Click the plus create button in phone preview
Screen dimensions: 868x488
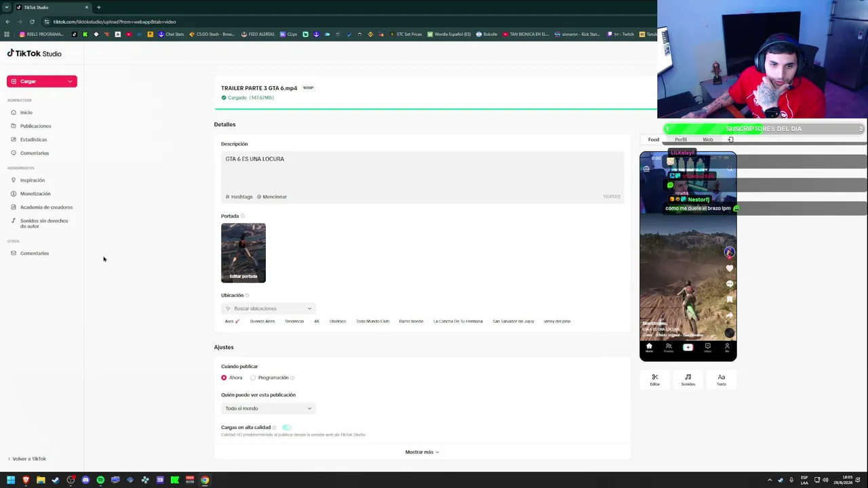[x=688, y=347]
